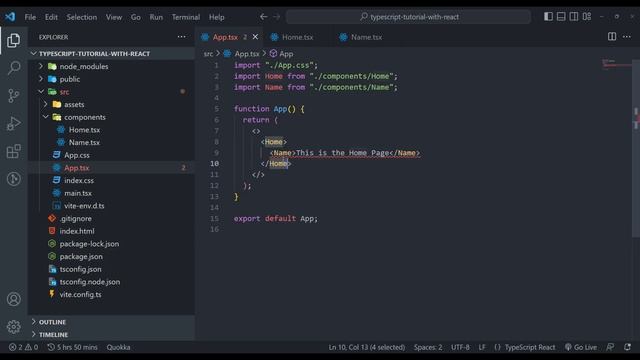Switch to the Name.tsx editor tab

tap(367, 37)
